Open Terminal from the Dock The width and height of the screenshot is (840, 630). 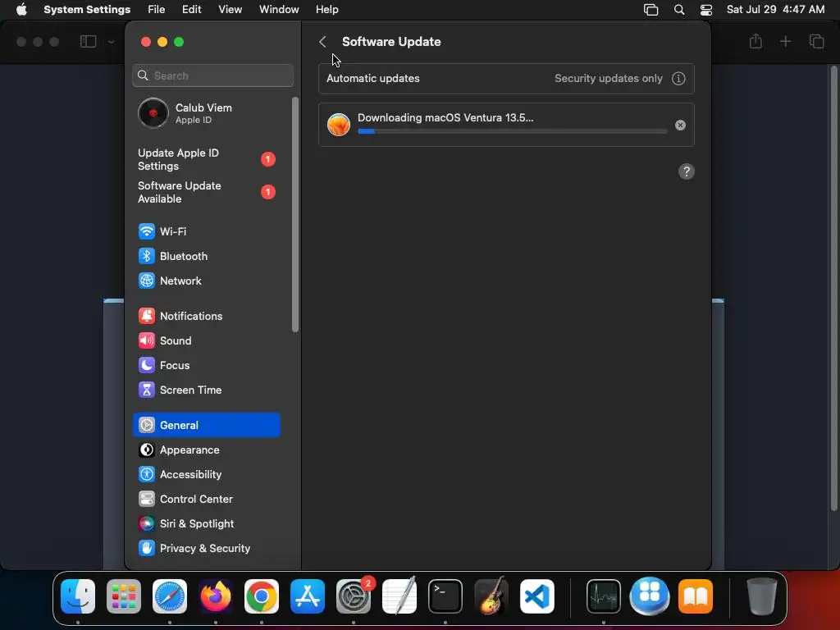pyautogui.click(x=445, y=596)
